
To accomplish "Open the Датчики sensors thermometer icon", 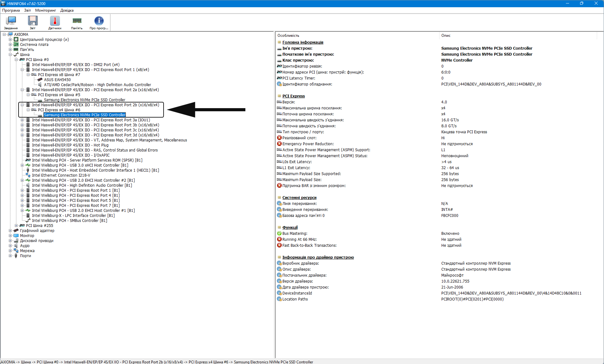I will click(55, 23).
